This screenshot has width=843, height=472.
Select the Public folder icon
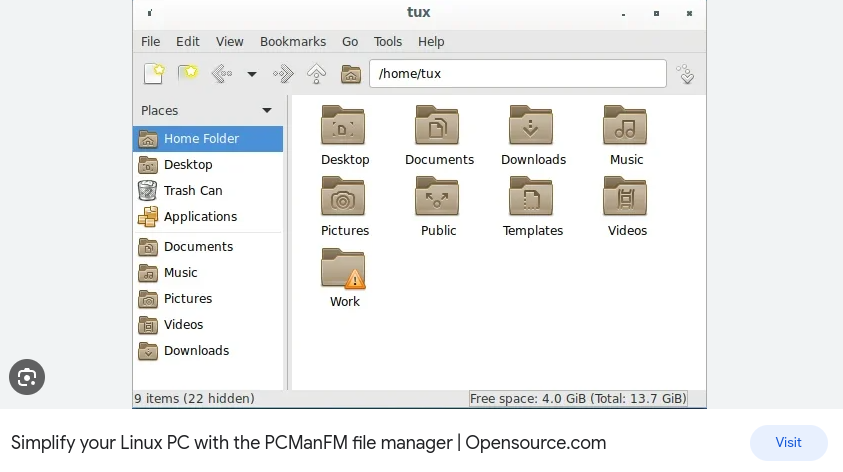click(x=437, y=199)
